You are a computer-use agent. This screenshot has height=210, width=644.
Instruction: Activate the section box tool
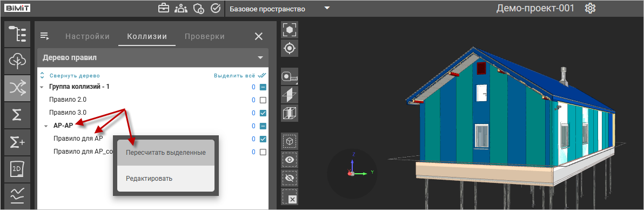[290, 113]
